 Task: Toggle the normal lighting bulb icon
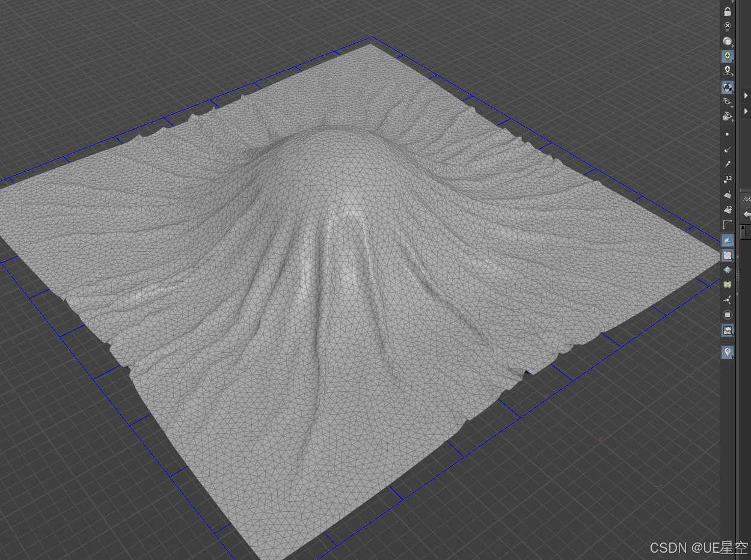tap(728, 56)
